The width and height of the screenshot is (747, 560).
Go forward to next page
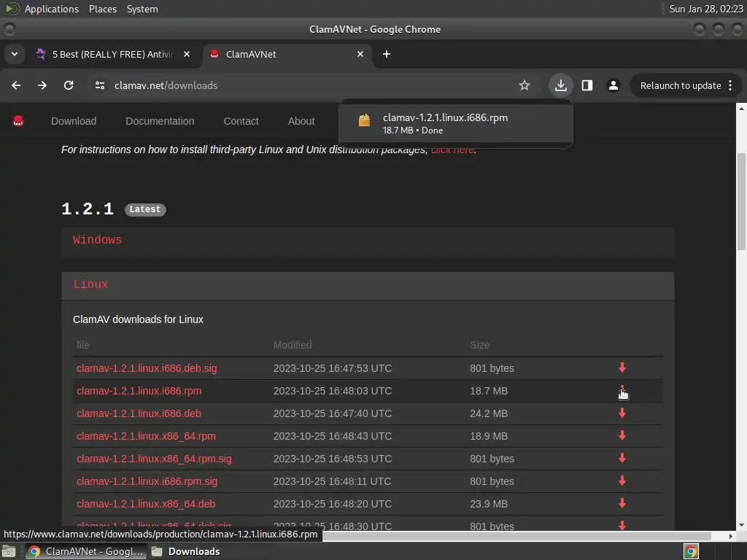click(42, 85)
